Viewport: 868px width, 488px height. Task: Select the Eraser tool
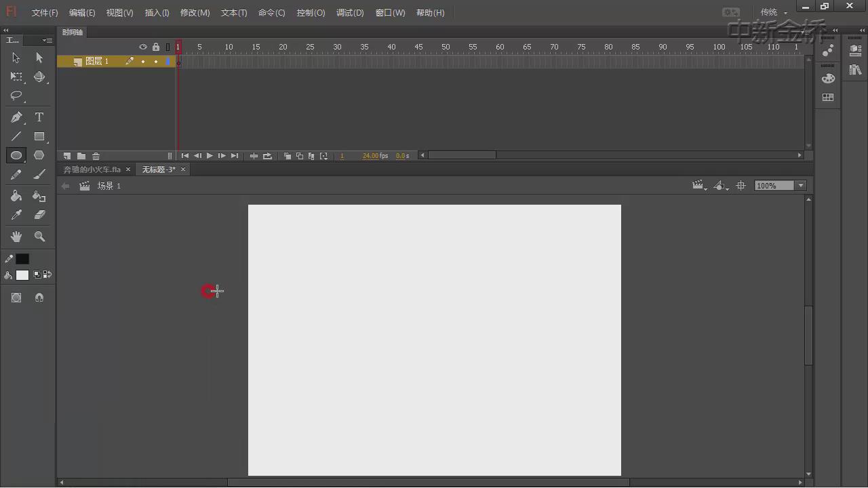point(39,215)
